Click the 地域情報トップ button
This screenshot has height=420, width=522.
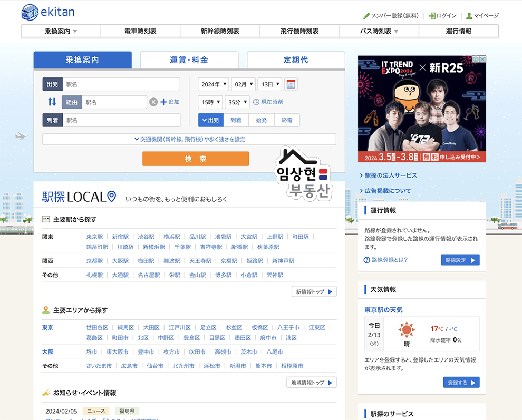click(311, 383)
